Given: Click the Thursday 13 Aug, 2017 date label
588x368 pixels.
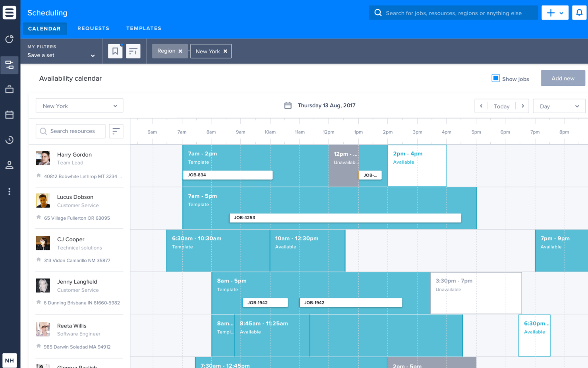Looking at the screenshot, I should click(327, 105).
